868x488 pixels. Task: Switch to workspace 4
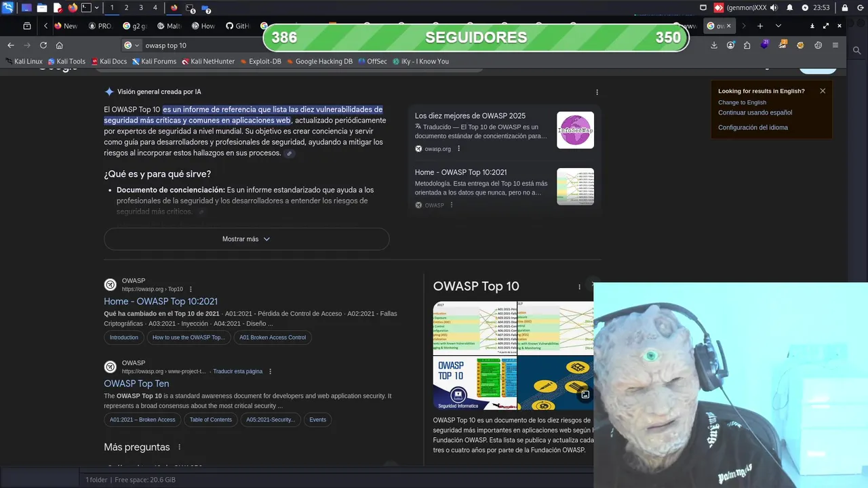(155, 7)
